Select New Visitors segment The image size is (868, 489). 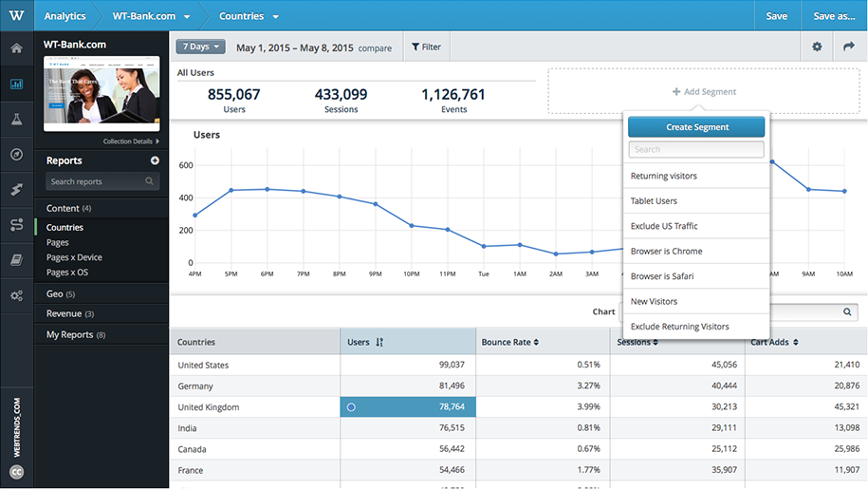pos(696,301)
